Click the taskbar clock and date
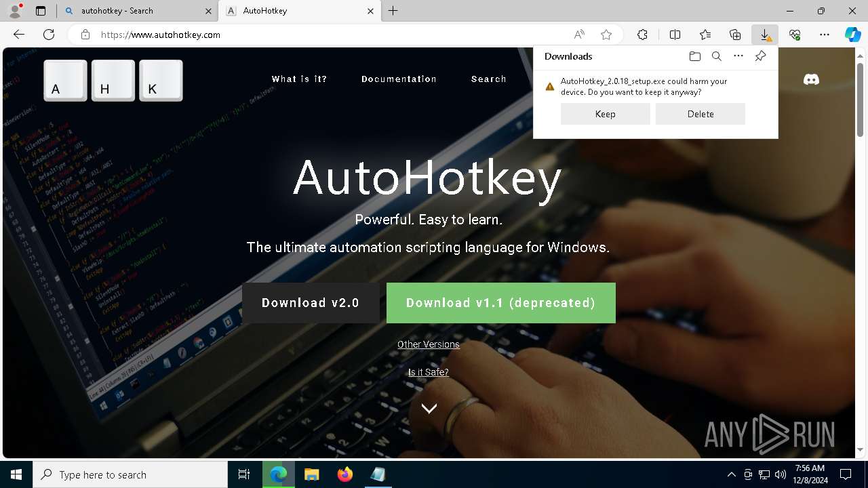Image resolution: width=868 pixels, height=488 pixels. 810,474
